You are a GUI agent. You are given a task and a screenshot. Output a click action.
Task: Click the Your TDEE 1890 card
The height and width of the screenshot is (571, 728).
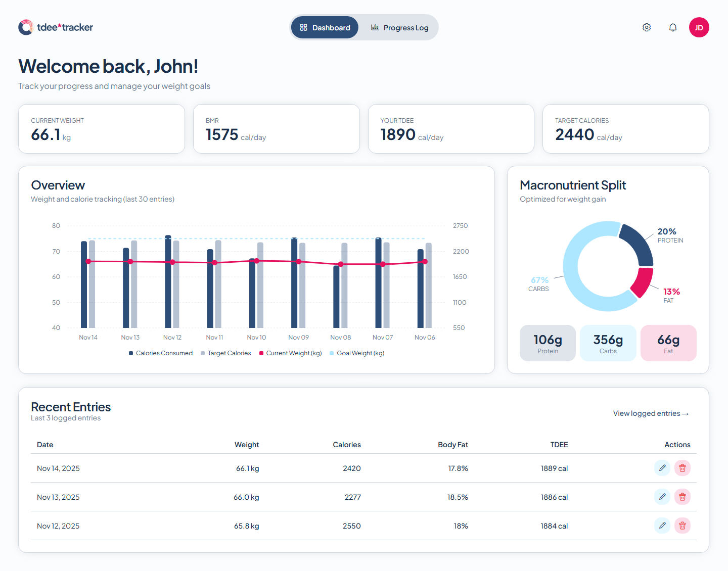(451, 129)
